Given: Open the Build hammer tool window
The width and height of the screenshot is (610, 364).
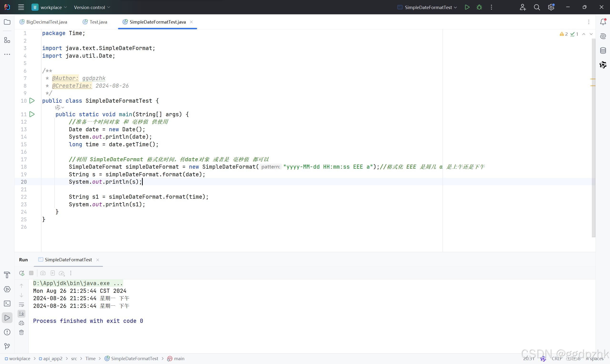Looking at the screenshot, I should tap(7, 275).
